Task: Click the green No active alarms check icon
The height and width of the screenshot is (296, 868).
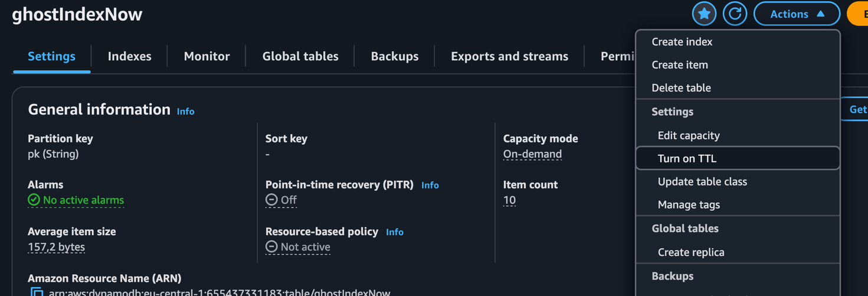Action: tap(34, 200)
